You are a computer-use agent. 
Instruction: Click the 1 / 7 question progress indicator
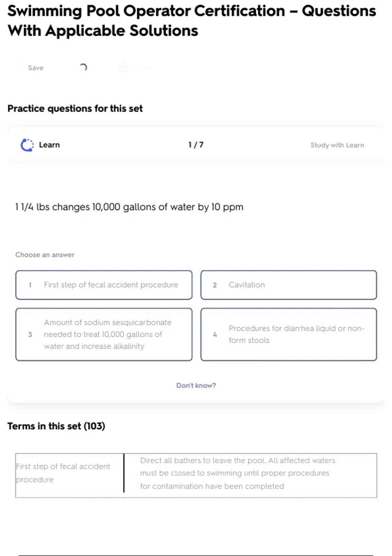[196, 145]
